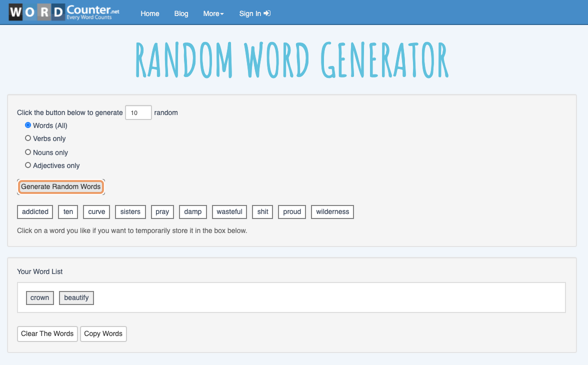Open the More dropdown menu

click(x=213, y=13)
